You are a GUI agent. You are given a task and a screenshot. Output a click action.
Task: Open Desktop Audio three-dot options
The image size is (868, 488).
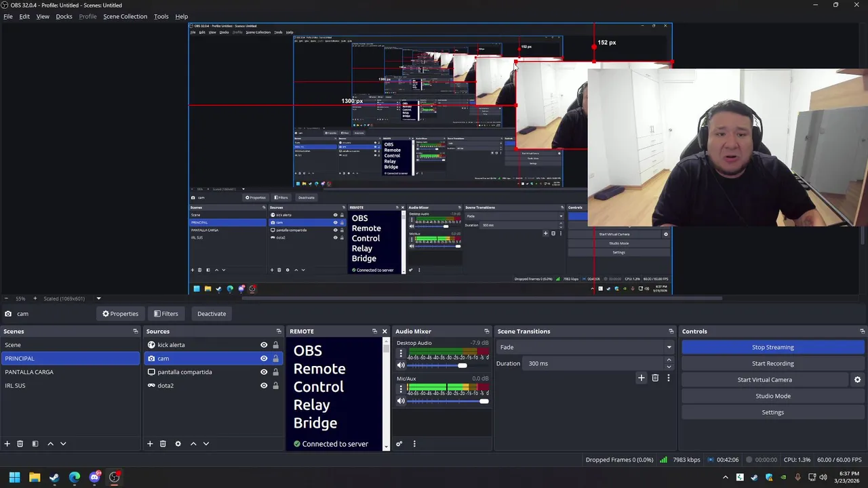coord(401,353)
